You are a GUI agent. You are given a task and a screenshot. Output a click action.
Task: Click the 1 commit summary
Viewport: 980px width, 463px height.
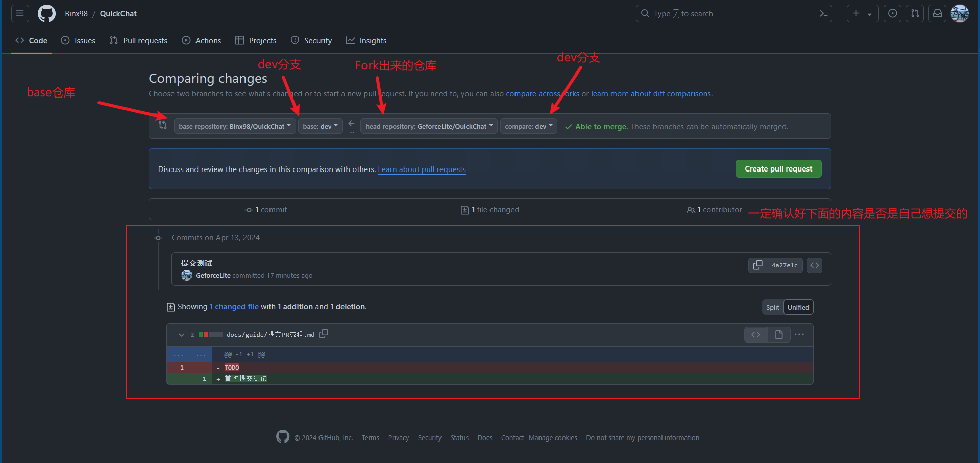tap(266, 210)
